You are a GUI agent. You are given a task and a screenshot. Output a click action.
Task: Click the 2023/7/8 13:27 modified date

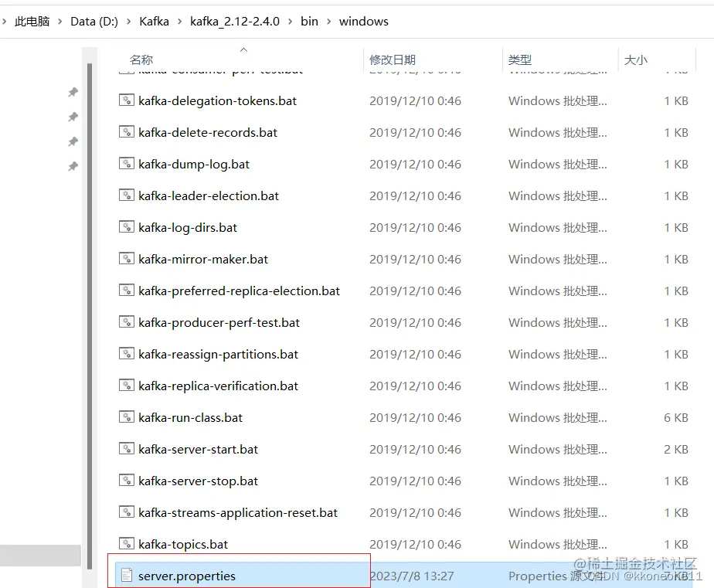tap(412, 576)
